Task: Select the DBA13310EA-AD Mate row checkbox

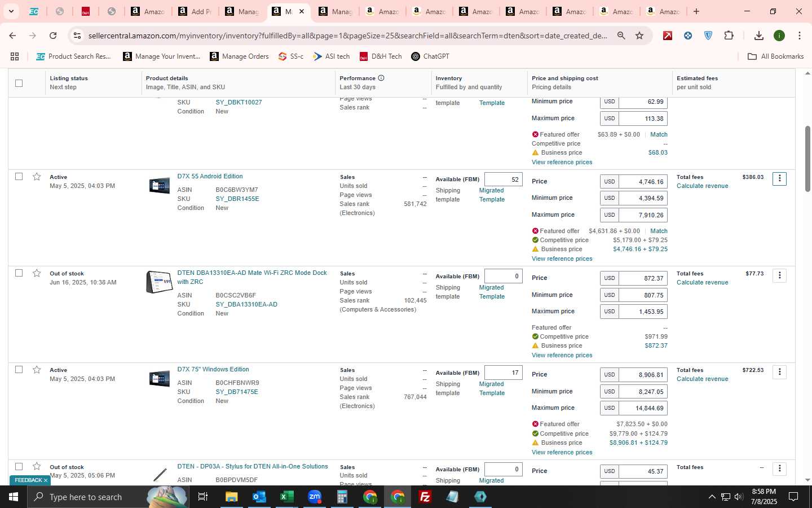Action: 19,273
